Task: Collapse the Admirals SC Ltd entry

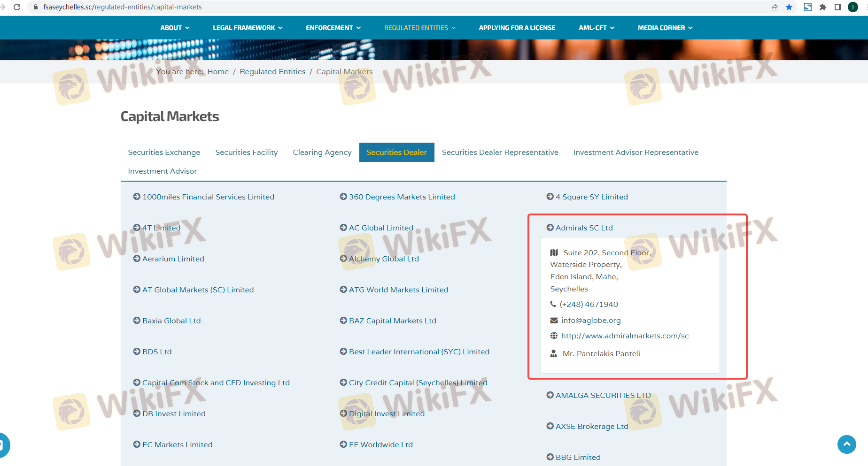Action: [x=584, y=228]
